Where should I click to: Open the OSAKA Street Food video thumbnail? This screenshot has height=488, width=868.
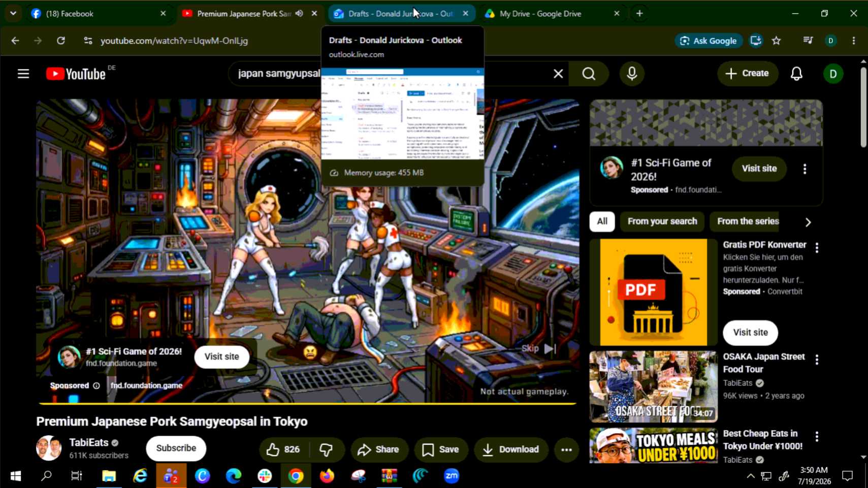[653, 386]
